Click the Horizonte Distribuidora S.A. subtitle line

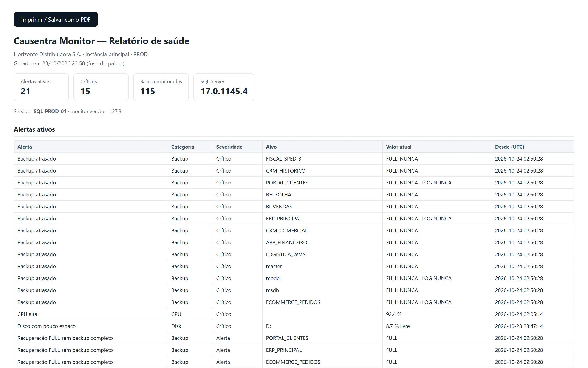tap(81, 54)
